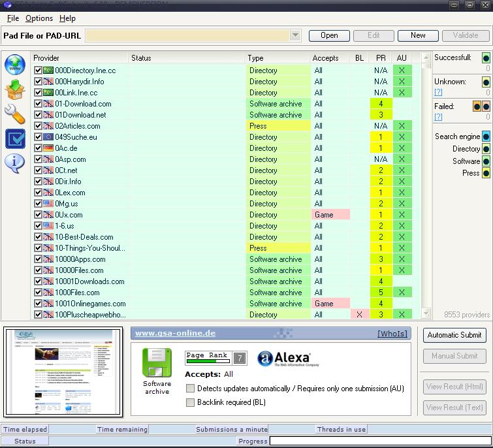Uncheck the 01-Download.com provider
The image size is (493, 448).
click(38, 103)
